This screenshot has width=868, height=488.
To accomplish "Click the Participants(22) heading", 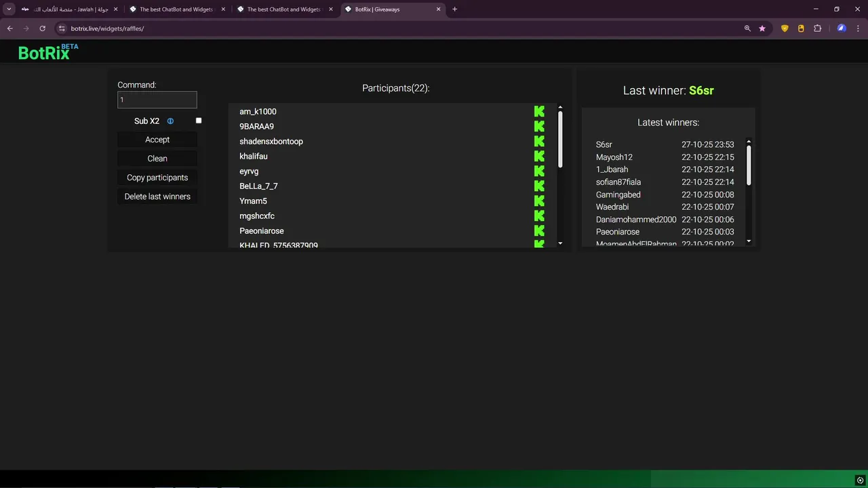I will [x=396, y=88].
